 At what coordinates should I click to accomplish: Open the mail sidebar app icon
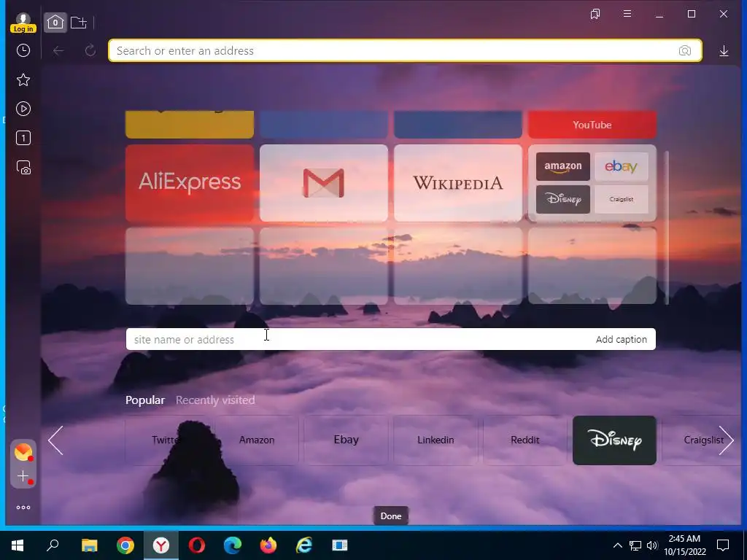coord(23,452)
